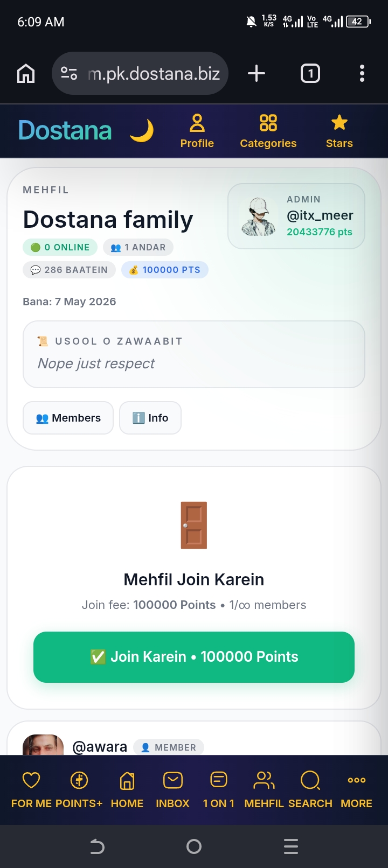Open the Profile page
Viewport: 388px width, 868px height.
tap(197, 131)
